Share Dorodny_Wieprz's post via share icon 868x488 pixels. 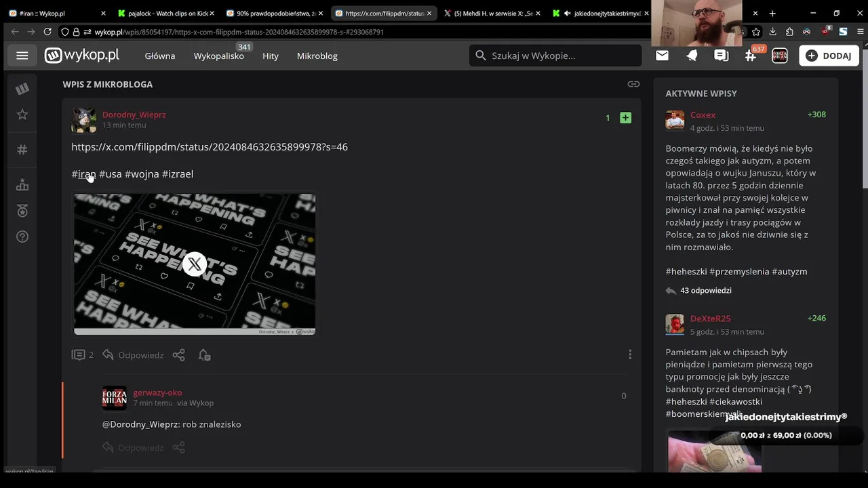pyautogui.click(x=178, y=354)
